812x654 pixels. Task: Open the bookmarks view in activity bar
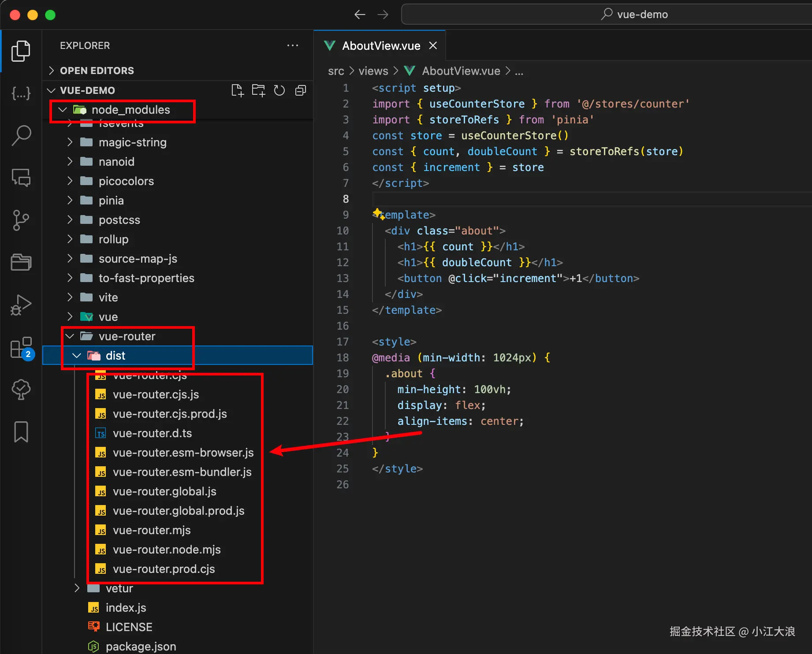tap(21, 431)
